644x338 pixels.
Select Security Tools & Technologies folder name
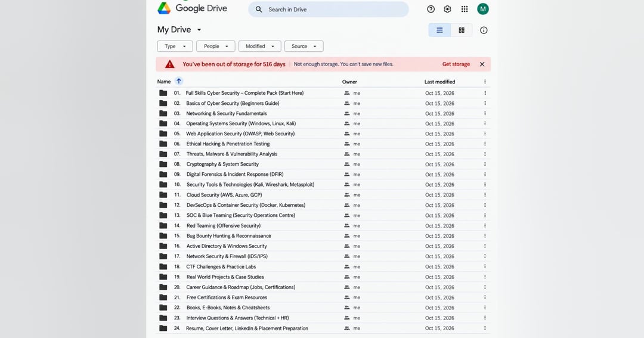[250, 184]
